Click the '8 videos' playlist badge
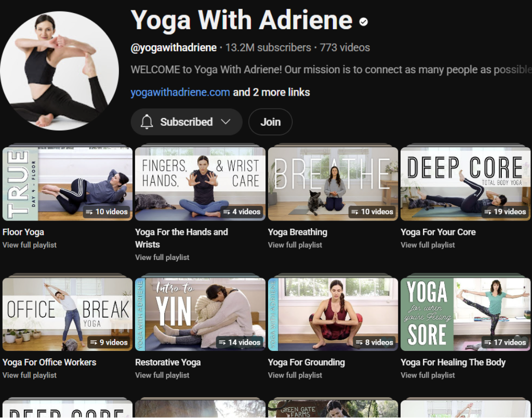532x418 pixels. pos(375,342)
